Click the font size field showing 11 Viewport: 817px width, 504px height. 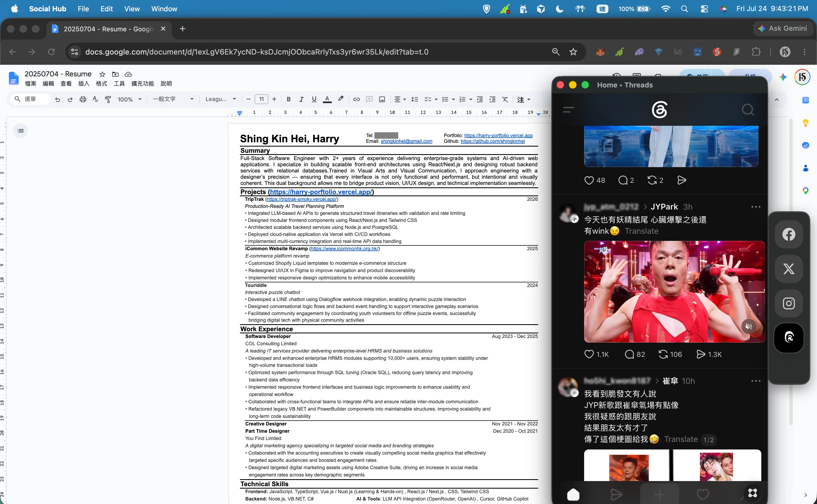[x=262, y=99]
